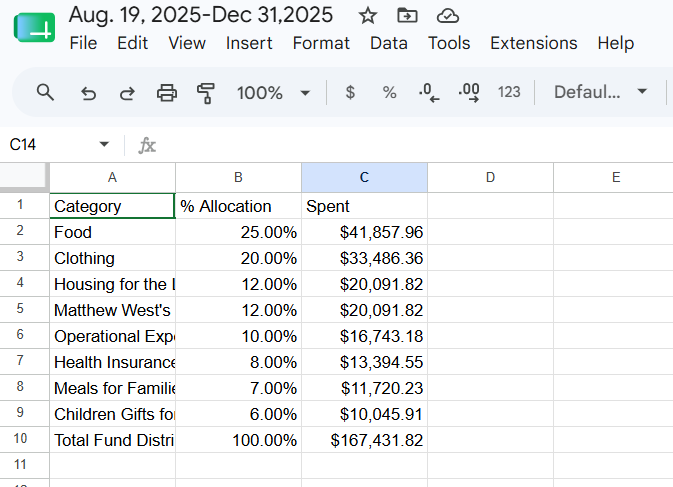673x487 pixels.
Task: Select column C header
Action: coord(364,177)
